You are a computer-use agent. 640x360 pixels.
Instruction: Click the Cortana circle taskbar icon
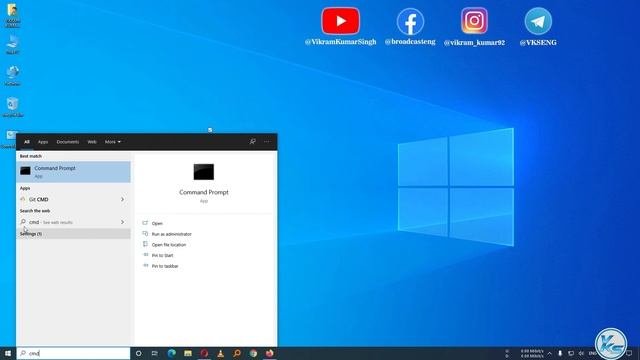tap(138, 353)
